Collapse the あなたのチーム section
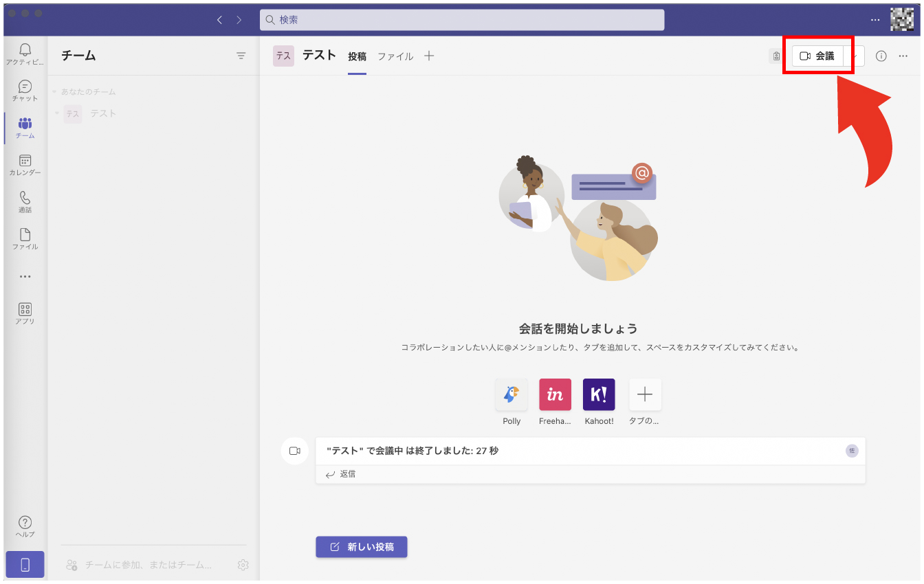 pyautogui.click(x=54, y=92)
